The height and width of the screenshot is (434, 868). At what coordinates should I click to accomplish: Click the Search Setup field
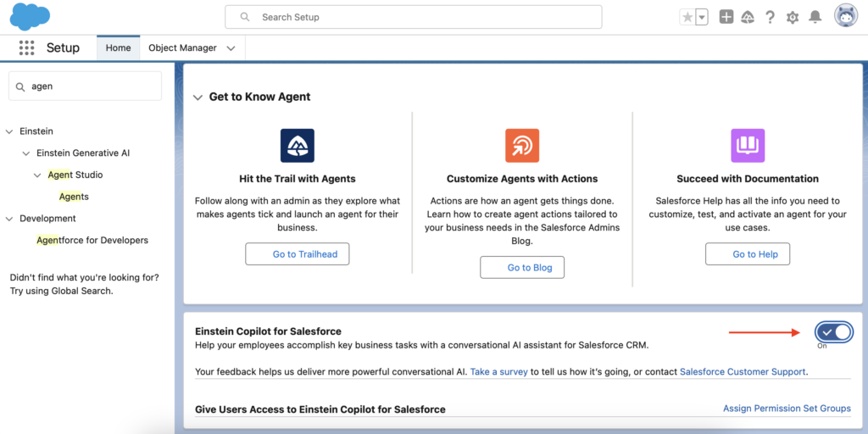pos(414,17)
